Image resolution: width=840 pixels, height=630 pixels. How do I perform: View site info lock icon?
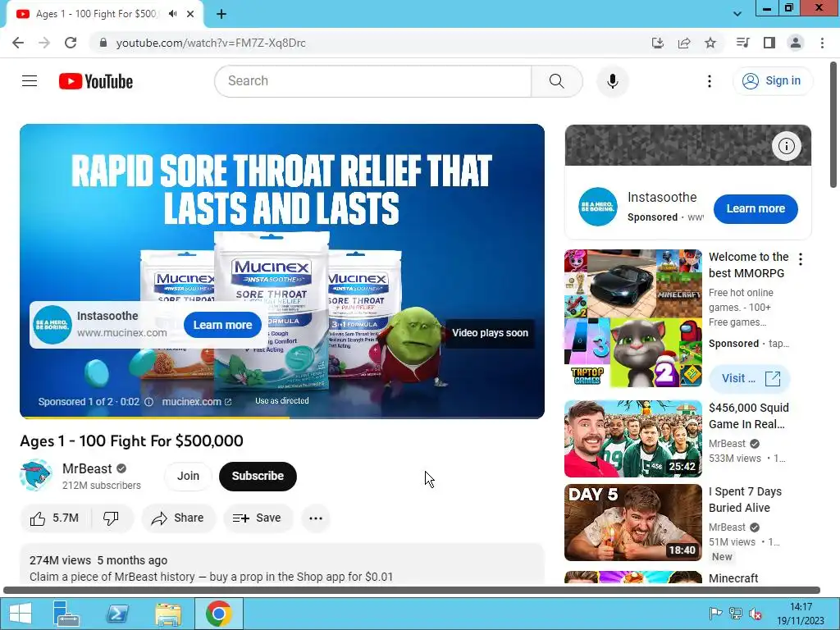pos(103,43)
